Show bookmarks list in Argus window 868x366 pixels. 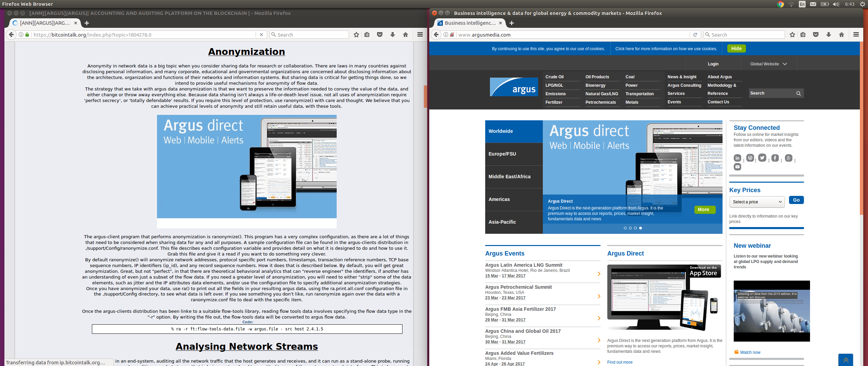point(803,35)
